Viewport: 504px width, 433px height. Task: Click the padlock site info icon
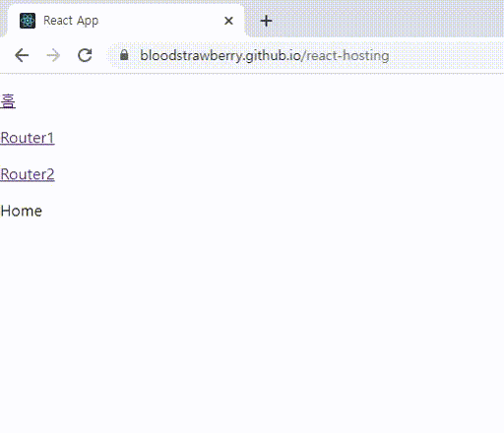124,55
